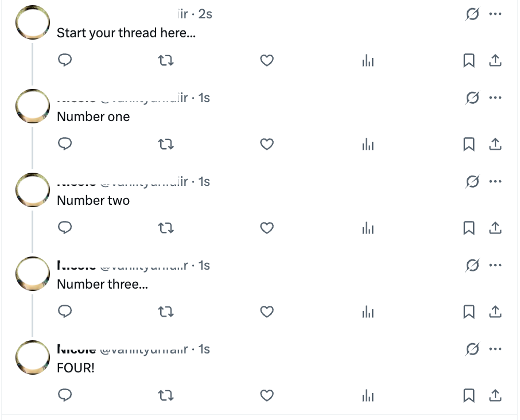The height and width of the screenshot is (420, 520).
Task: Open more options menu on "FOUR!" post
Action: click(495, 349)
